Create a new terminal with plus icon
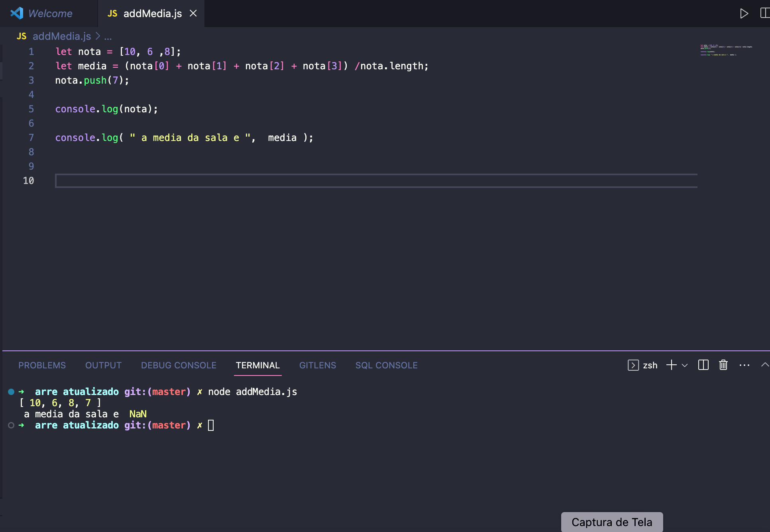The height and width of the screenshot is (532, 770). pyautogui.click(x=672, y=365)
